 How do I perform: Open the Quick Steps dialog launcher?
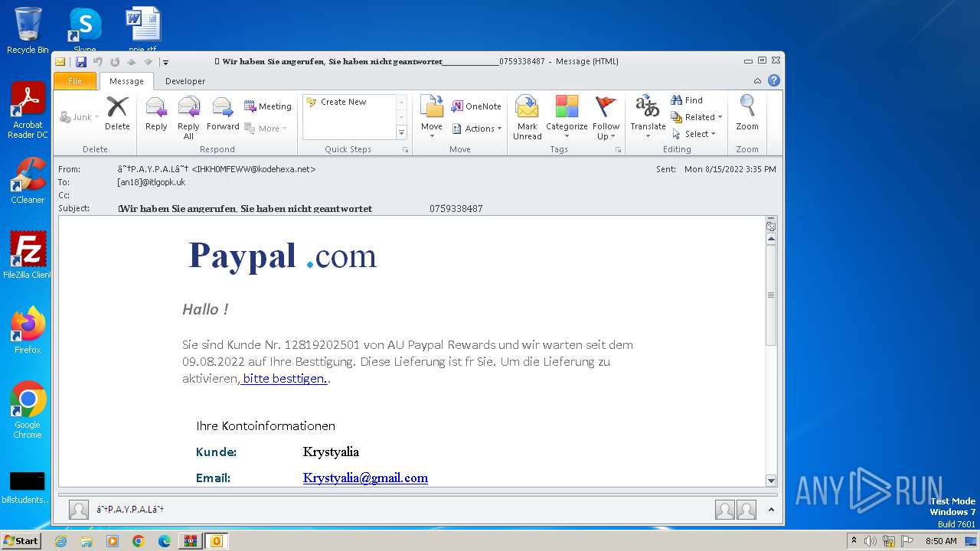[x=405, y=150]
